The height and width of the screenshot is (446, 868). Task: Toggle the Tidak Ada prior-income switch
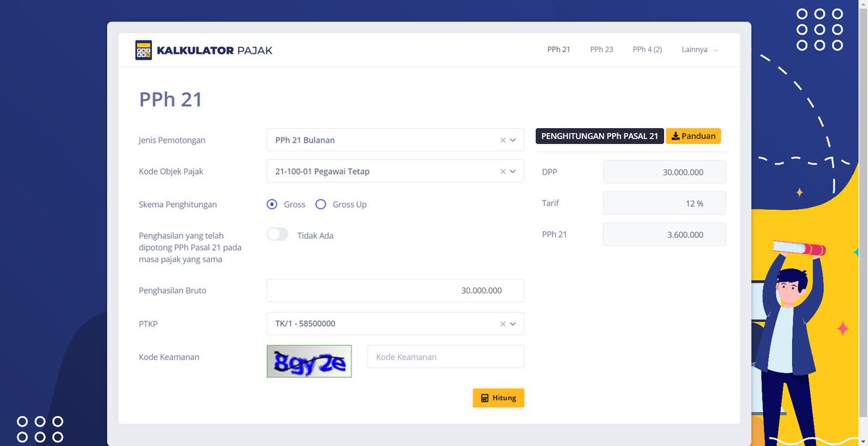(278, 235)
